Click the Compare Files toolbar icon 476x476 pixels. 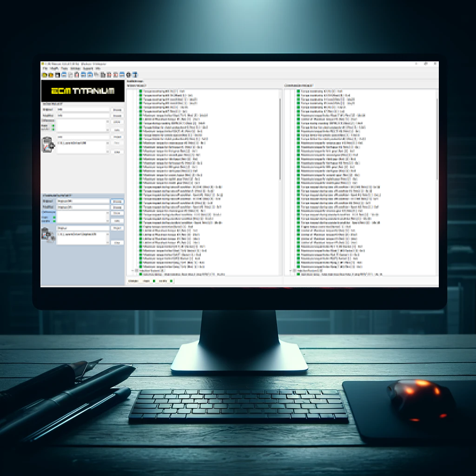tap(83, 74)
